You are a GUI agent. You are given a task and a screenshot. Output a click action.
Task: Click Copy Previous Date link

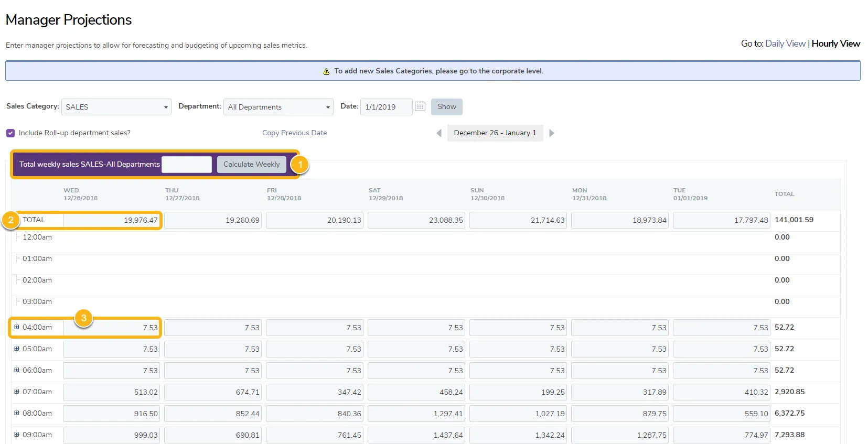pos(295,133)
